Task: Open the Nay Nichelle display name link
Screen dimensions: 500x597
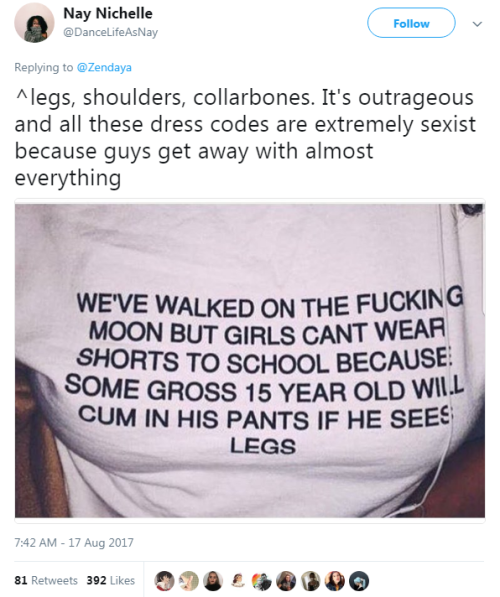Action: [x=108, y=14]
